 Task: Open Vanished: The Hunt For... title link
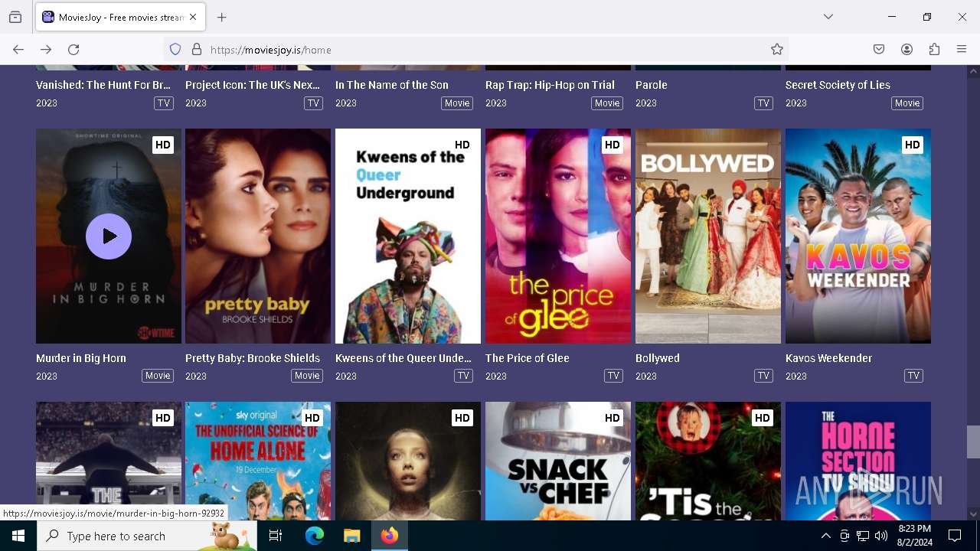(103, 85)
